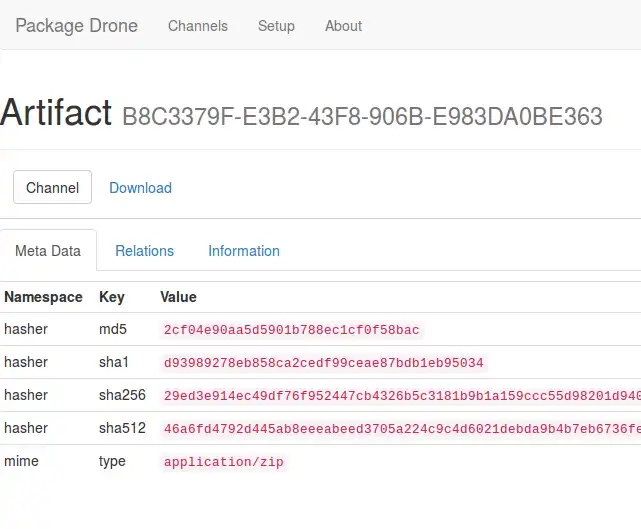
Task: Click the sha512 hash value
Action: [x=400, y=429]
